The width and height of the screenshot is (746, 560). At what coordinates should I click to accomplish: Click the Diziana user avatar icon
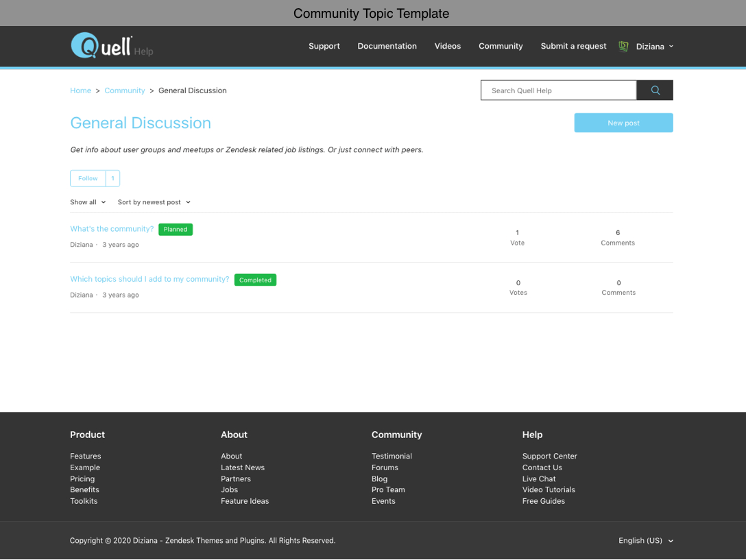click(x=623, y=47)
